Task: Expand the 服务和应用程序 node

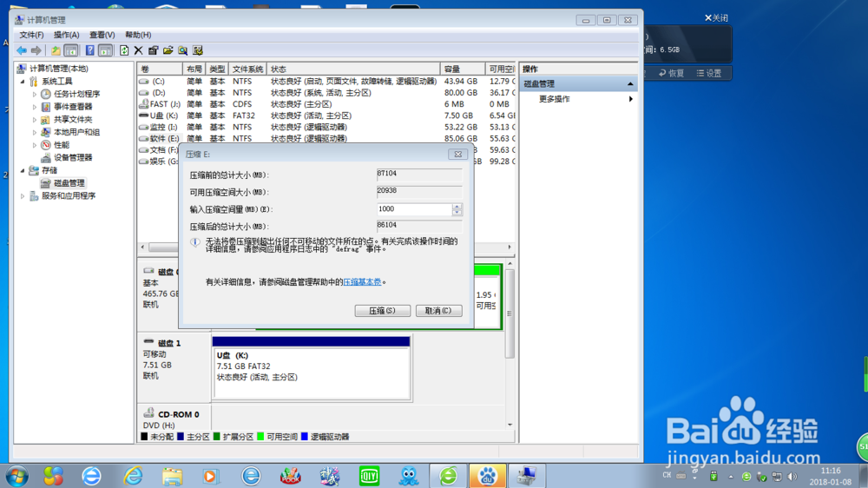Action: [x=23, y=196]
